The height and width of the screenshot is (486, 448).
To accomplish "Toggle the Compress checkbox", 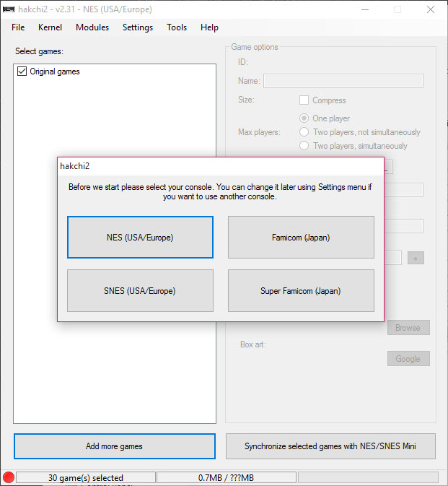I will click(304, 100).
